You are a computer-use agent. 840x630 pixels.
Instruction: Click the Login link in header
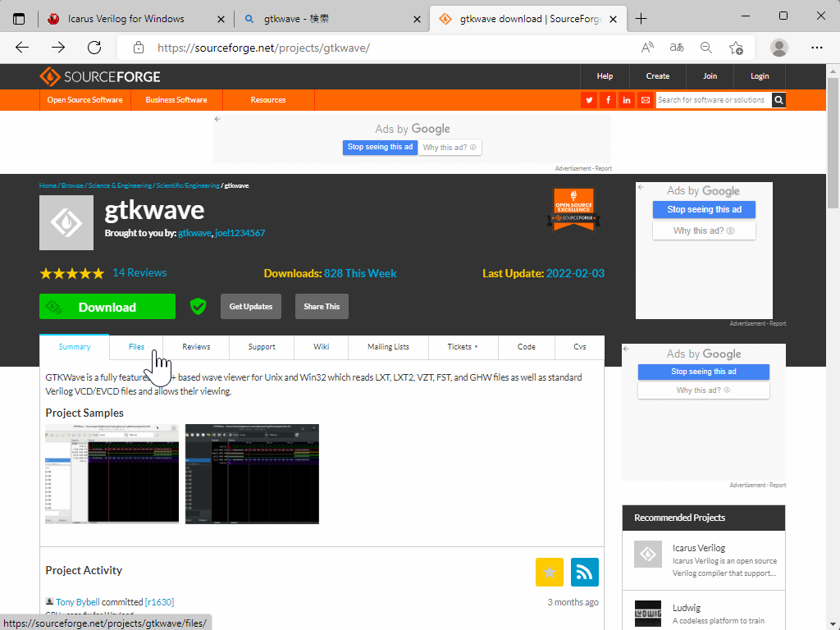tap(759, 76)
